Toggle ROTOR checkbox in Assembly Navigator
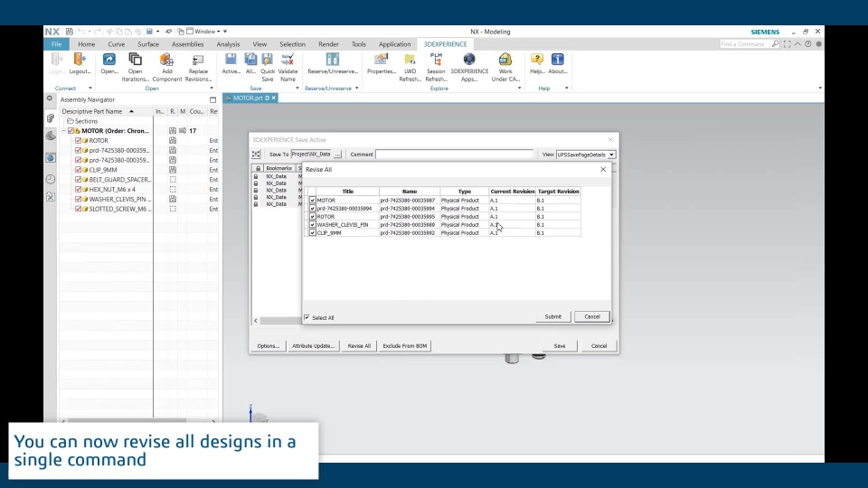Image resolution: width=868 pixels, height=488 pixels. pos(78,141)
